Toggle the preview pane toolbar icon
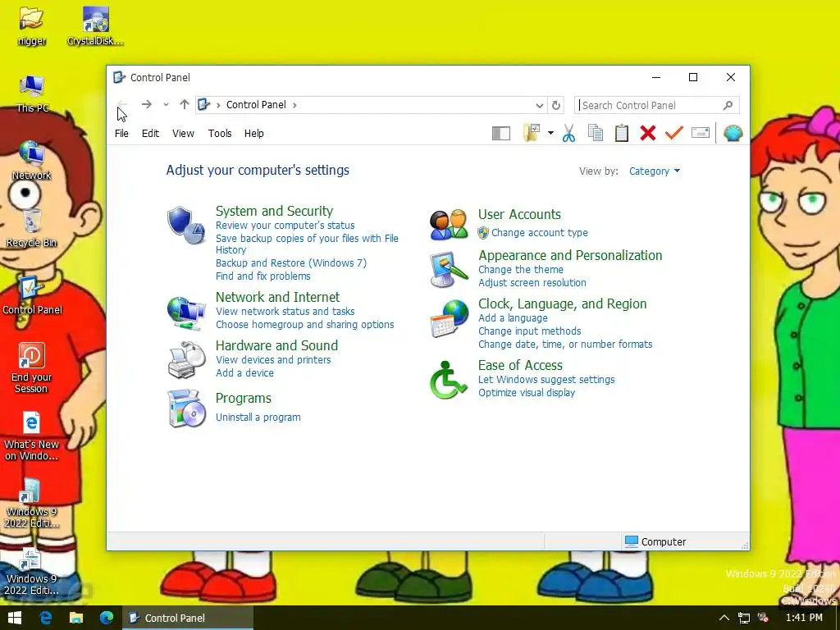Viewport: 840px width, 630px height. pyautogui.click(x=501, y=134)
